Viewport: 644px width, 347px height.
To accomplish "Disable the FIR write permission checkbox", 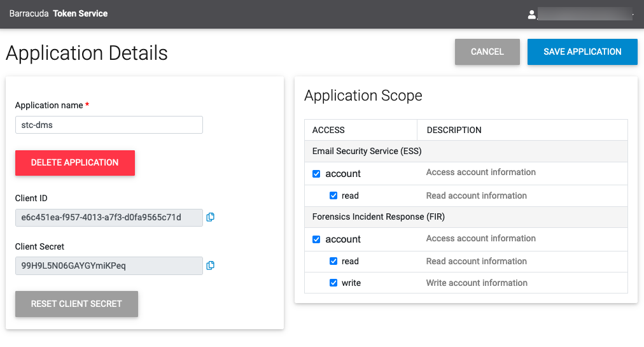I will coord(333,283).
